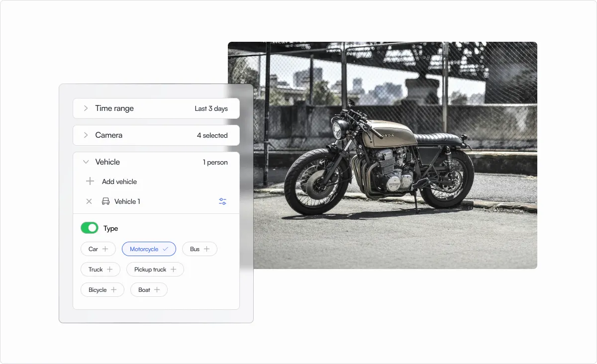Deselect the Motorcycle type chip

[x=149, y=249]
